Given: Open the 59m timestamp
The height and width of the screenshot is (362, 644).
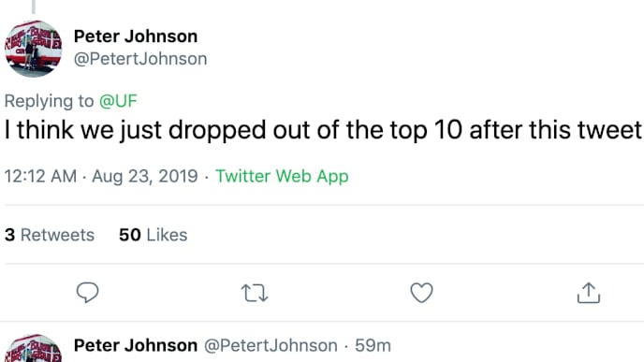Looking at the screenshot, I should click(x=373, y=345).
